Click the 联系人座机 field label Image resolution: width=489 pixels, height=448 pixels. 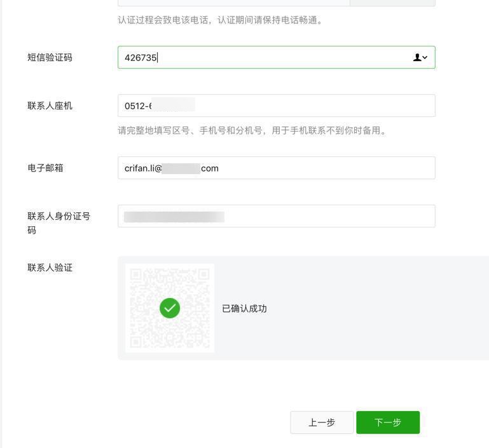[50, 105]
